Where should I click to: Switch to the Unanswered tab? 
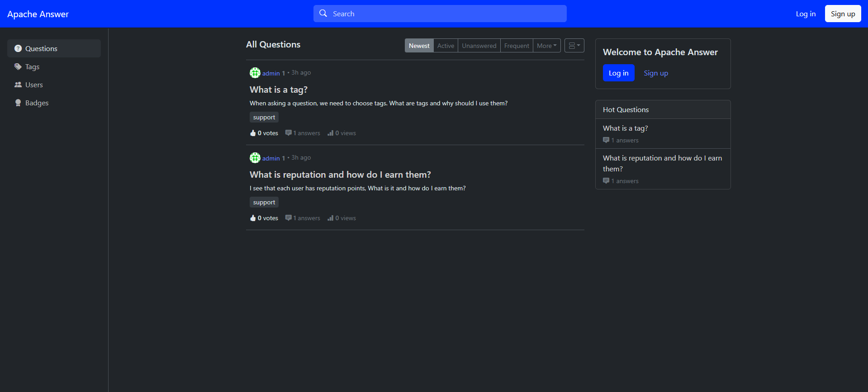[479, 46]
